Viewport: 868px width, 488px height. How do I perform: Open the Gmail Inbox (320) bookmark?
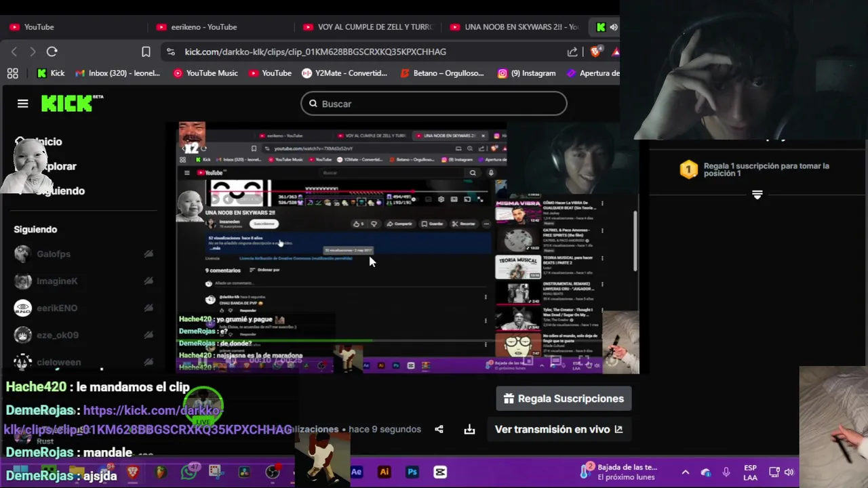(x=118, y=73)
